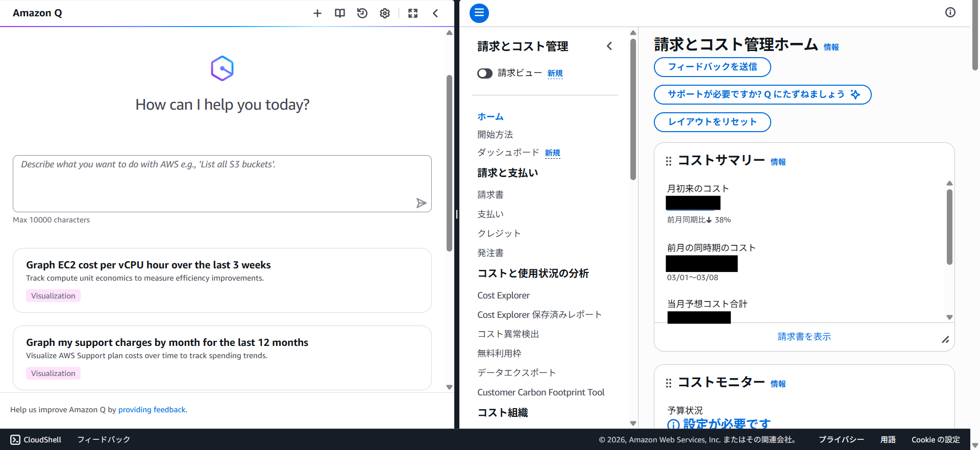Image resolution: width=980 pixels, height=450 pixels.
Task: Open Amazon Q settings gear icon
Action: click(385, 13)
